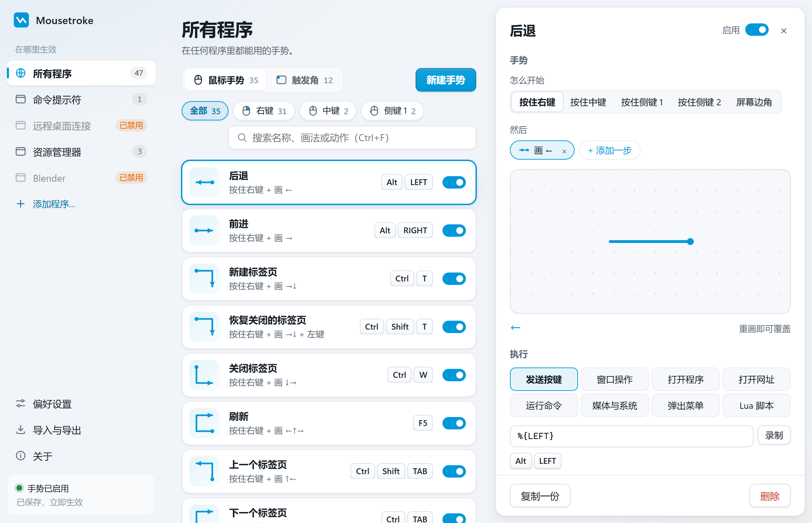Choose the 媒体与系统 action type
The image size is (812, 523).
pyautogui.click(x=615, y=405)
